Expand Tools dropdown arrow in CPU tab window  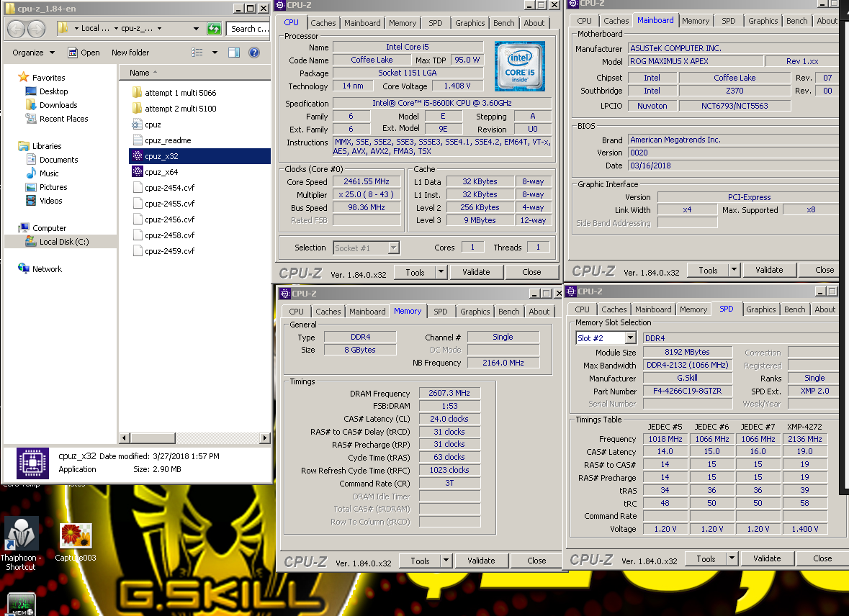(x=441, y=272)
